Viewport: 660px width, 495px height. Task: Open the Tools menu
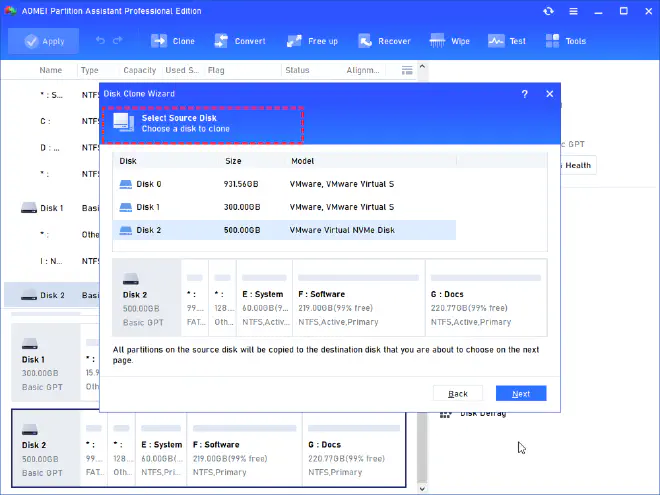coord(566,41)
